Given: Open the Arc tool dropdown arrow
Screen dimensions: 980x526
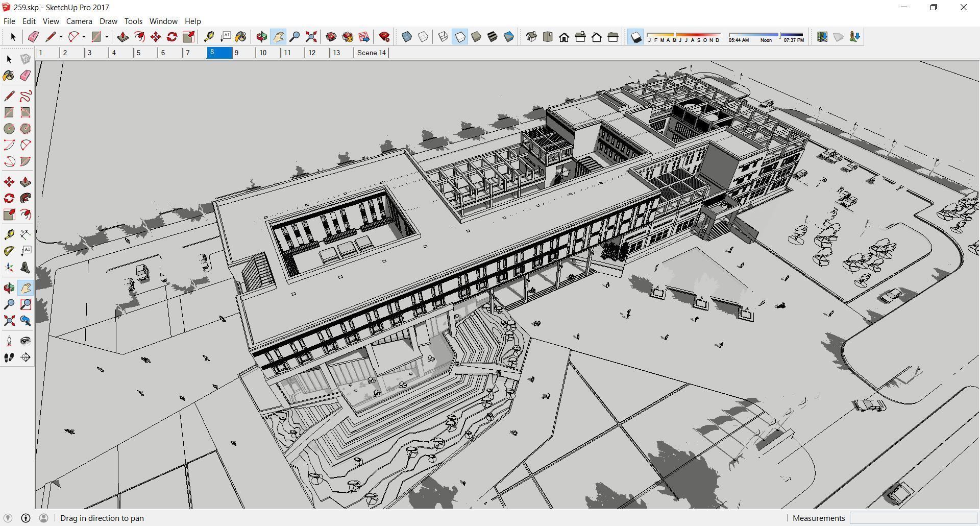Looking at the screenshot, I should pos(85,37).
